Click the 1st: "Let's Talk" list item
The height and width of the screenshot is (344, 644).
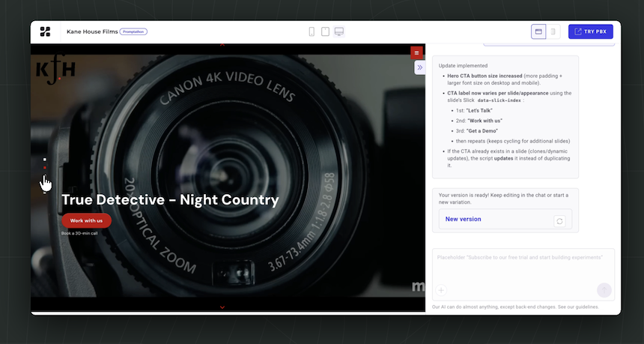(474, 111)
